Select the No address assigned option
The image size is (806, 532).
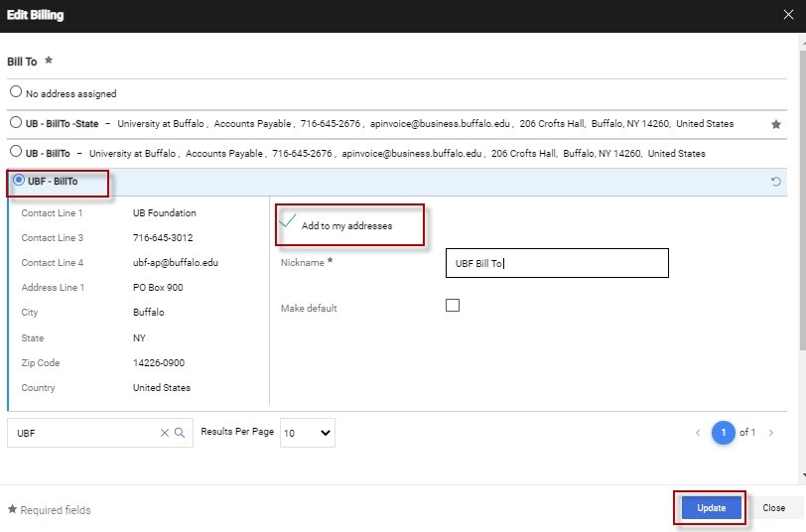click(x=16, y=92)
